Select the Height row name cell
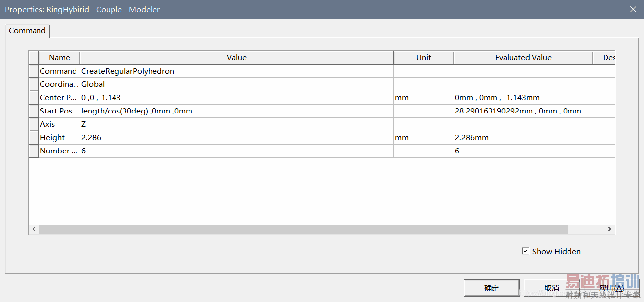This screenshot has height=302, width=644. click(59, 138)
